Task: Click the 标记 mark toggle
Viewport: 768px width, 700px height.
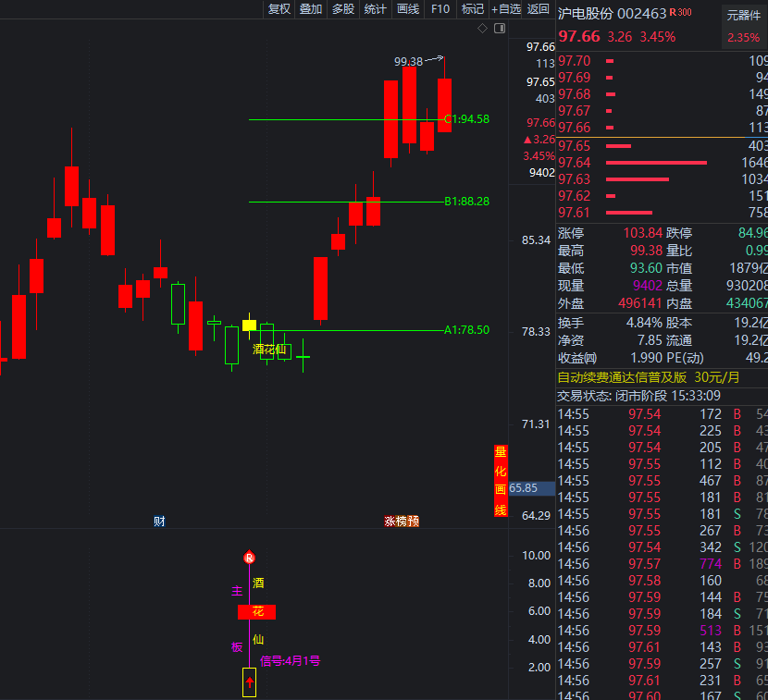Action: [x=473, y=9]
